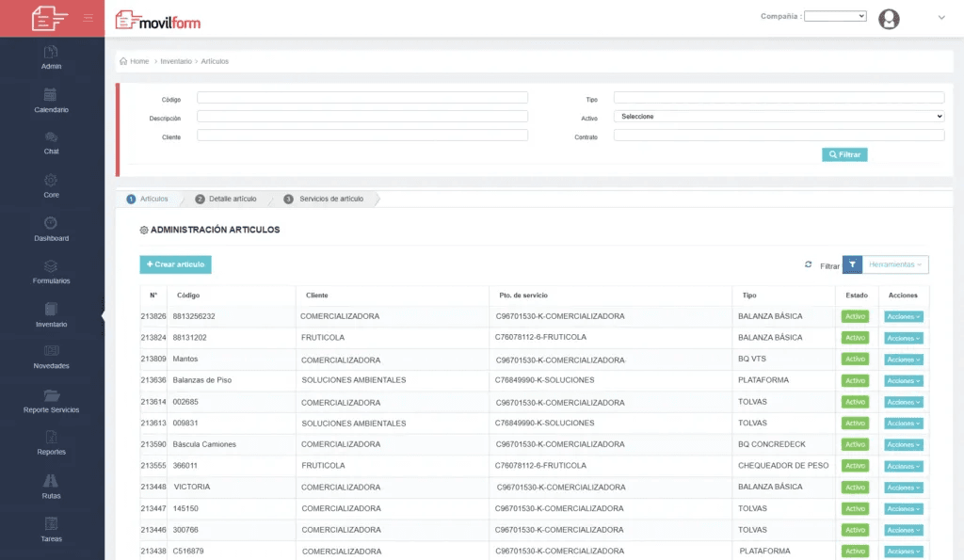Click code 8813256232 cell

coord(194,316)
